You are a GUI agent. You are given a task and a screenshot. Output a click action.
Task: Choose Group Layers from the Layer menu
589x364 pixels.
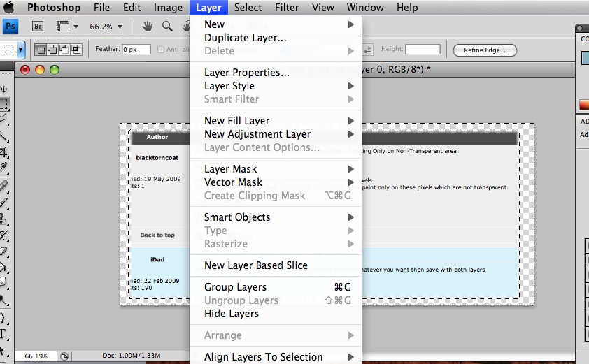point(235,287)
